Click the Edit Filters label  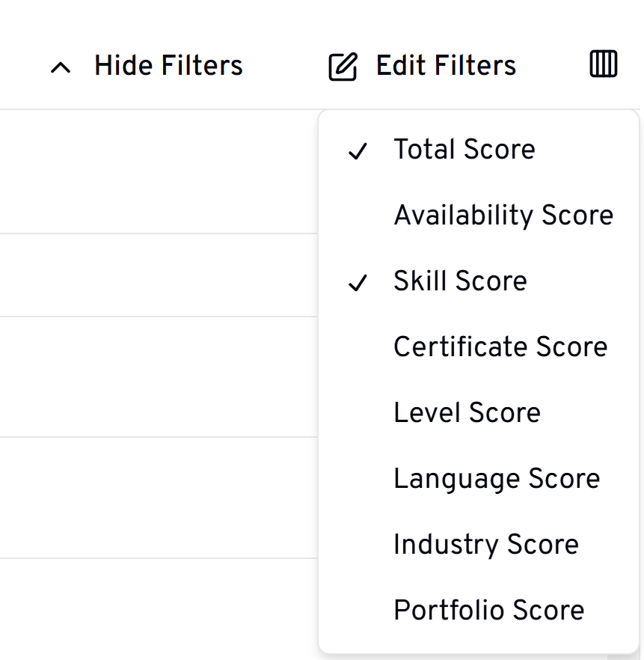pyautogui.click(x=446, y=66)
